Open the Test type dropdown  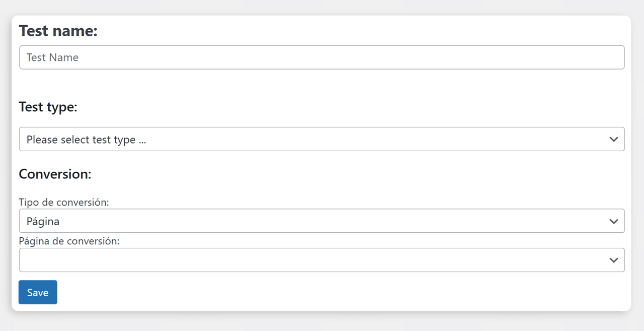pos(322,139)
